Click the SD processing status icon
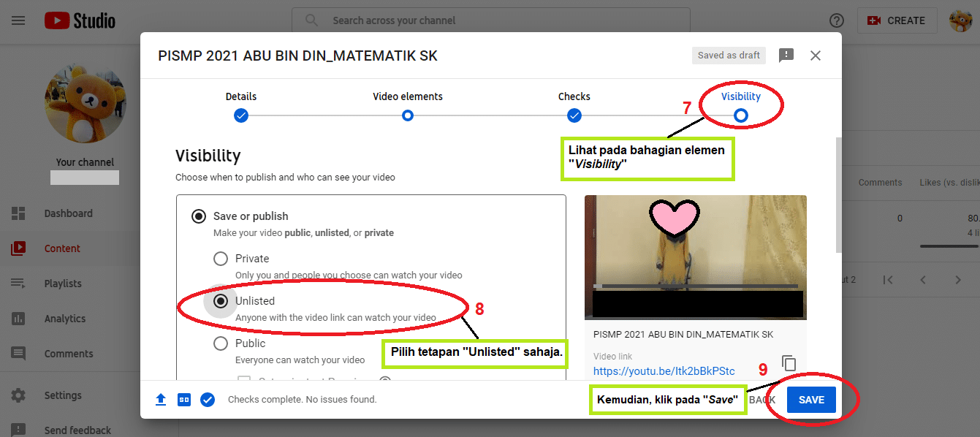 [184, 400]
